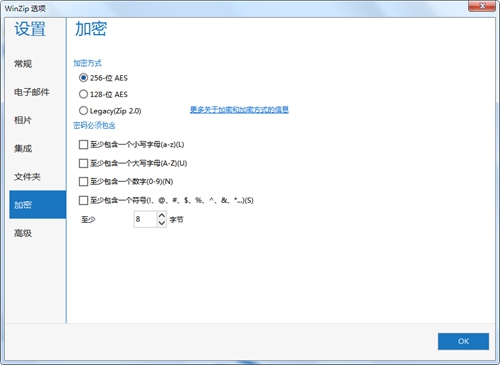
Task: Click the OK button
Action: (463, 341)
